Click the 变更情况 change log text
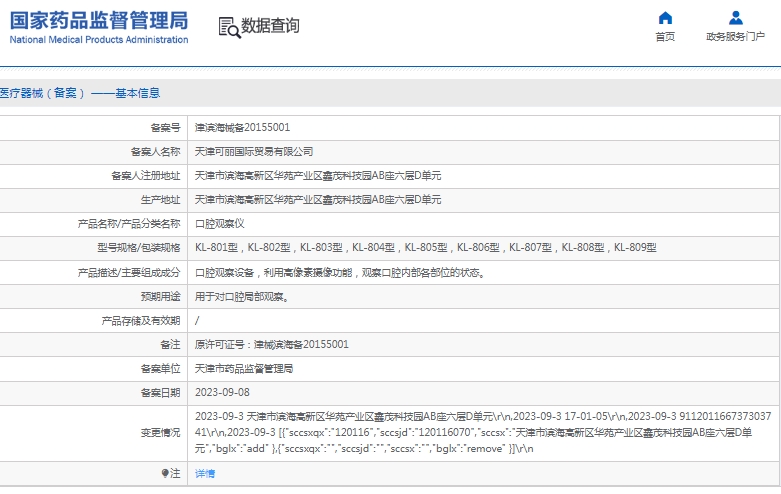This screenshot has width=781, height=494. click(x=483, y=432)
